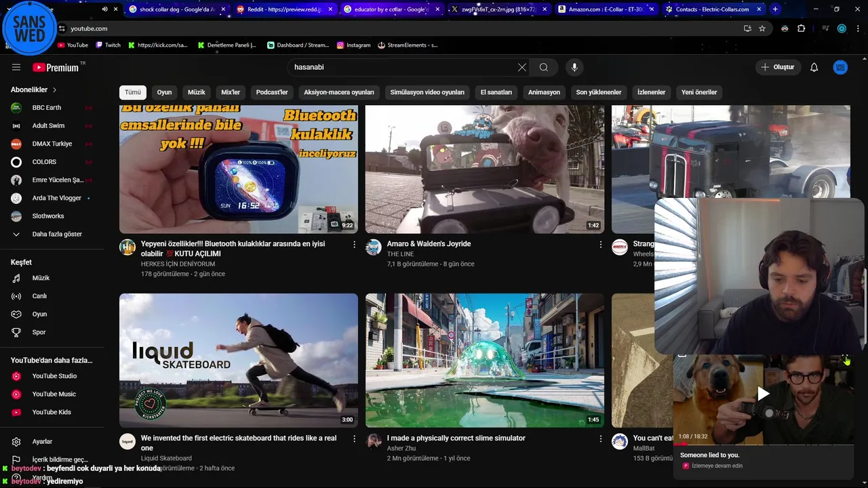This screenshot has width=868, height=488.
Task: Click Liquid Skateboard channel name
Action: 166,458
